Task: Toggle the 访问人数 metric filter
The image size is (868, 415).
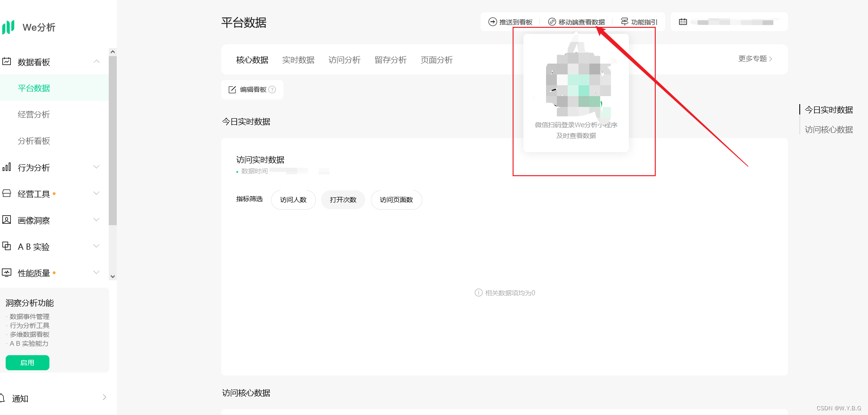Action: point(293,200)
